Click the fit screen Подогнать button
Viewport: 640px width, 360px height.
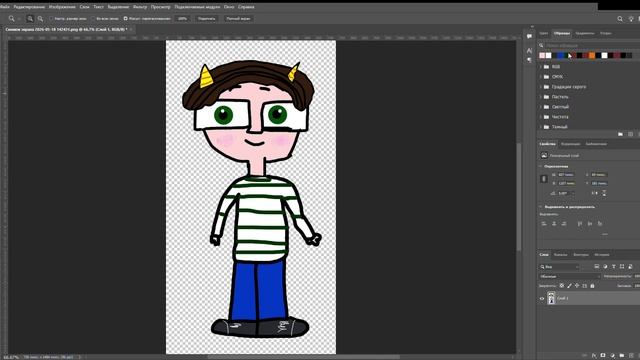tap(207, 19)
